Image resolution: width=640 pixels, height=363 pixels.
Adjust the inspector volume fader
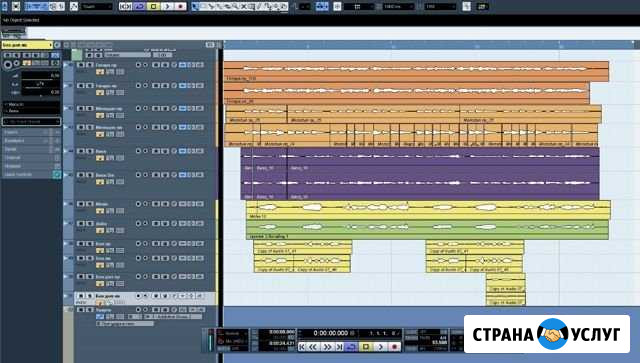click(41, 76)
